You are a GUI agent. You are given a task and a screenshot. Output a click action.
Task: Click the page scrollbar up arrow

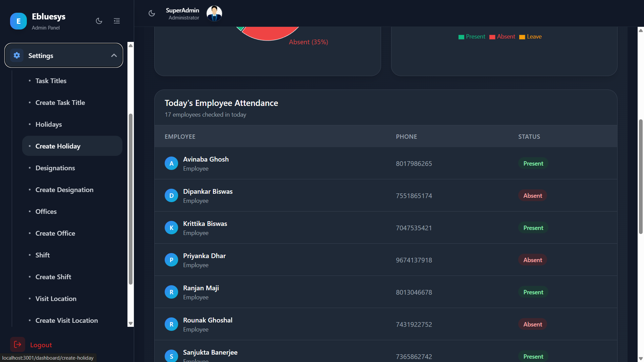(x=641, y=30)
